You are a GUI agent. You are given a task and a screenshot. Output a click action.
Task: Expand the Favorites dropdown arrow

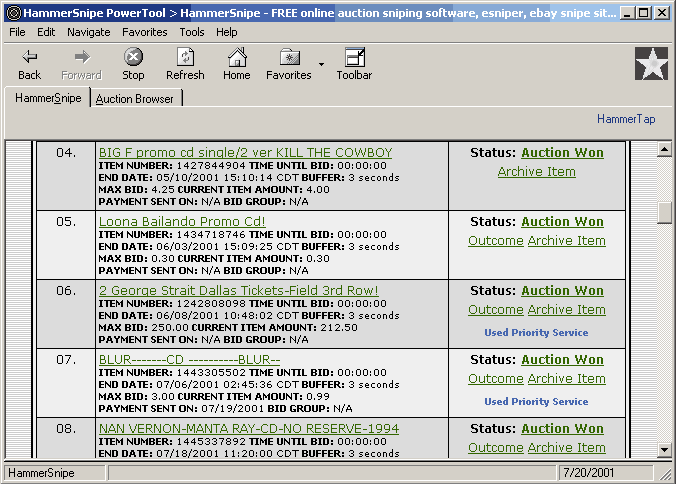(321, 64)
